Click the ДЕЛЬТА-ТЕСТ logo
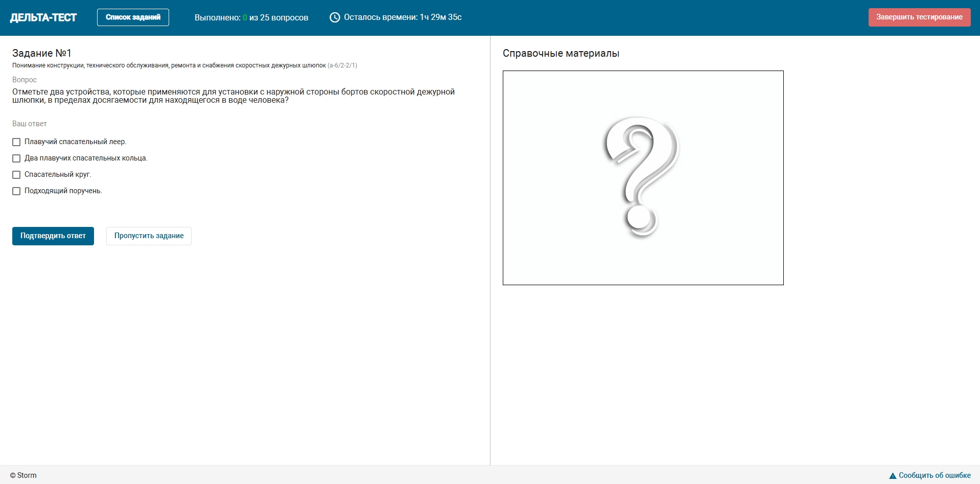Image resolution: width=980 pixels, height=484 pixels. click(43, 17)
